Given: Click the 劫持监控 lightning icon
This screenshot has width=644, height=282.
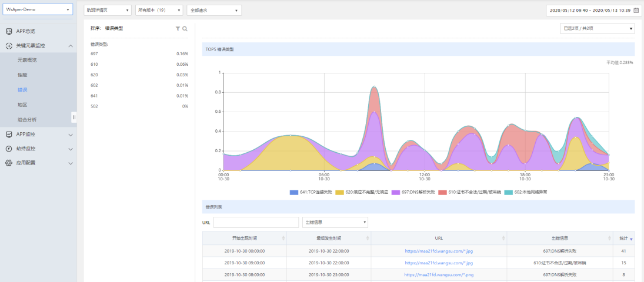Looking at the screenshot, I should tap(9, 149).
